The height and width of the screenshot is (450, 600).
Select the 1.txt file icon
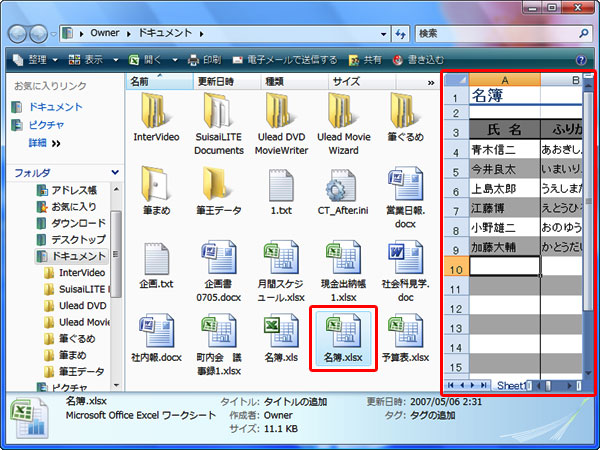[281, 185]
